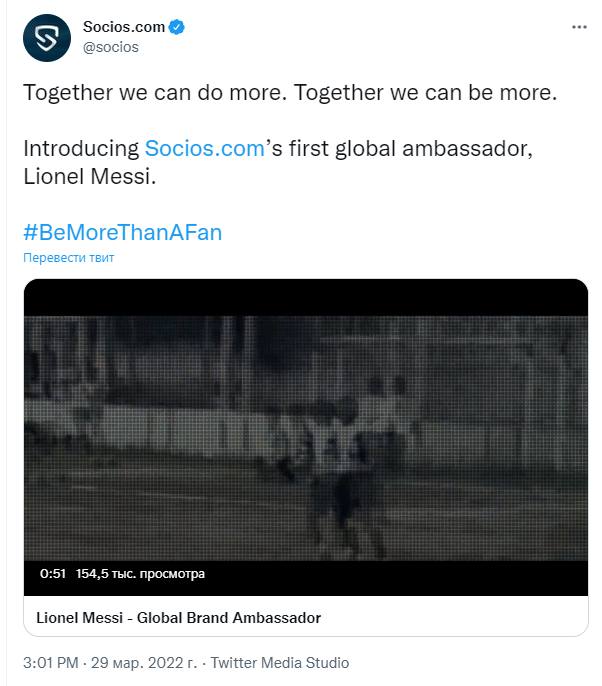Open the Lionel Messi - Global Brand Ambassador card title
The image size is (602, 686).
tap(178, 618)
